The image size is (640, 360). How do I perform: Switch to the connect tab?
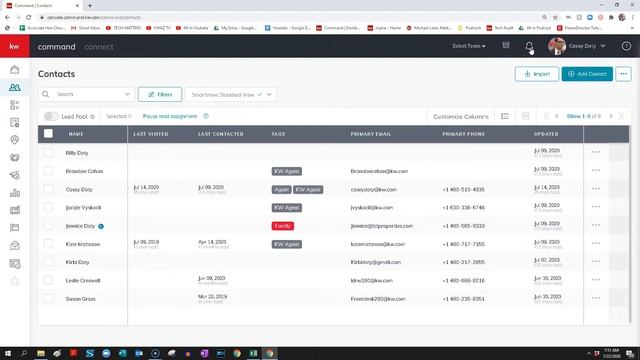(99, 47)
